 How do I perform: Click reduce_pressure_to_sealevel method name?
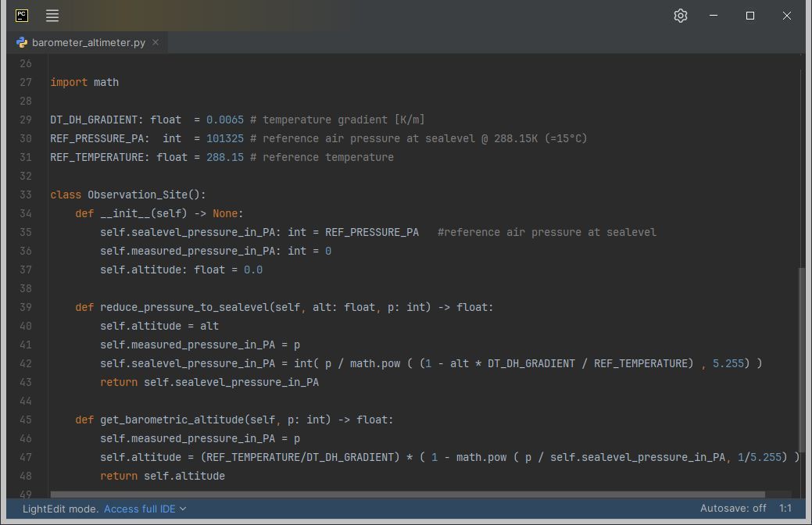tap(184, 307)
